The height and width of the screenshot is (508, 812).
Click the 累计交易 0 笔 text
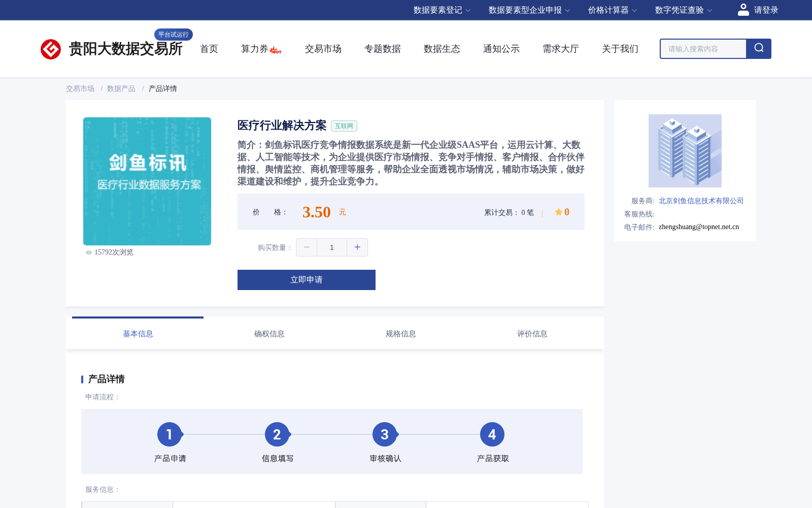(x=509, y=212)
